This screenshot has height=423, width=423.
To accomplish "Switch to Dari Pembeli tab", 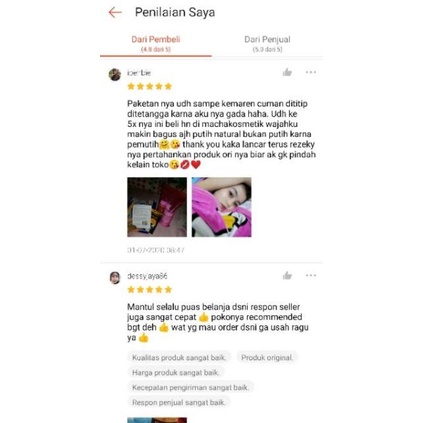I will point(156,44).
